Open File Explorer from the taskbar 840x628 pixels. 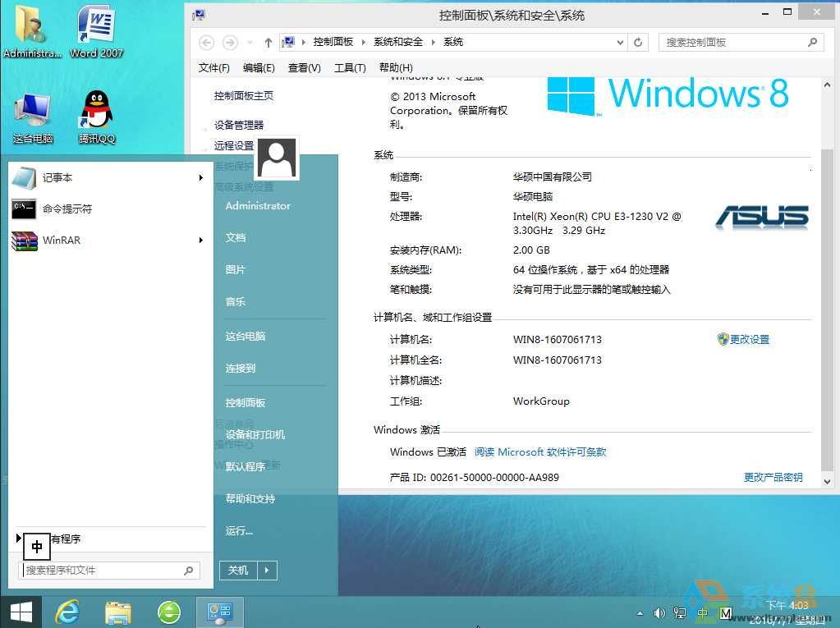[x=118, y=612]
